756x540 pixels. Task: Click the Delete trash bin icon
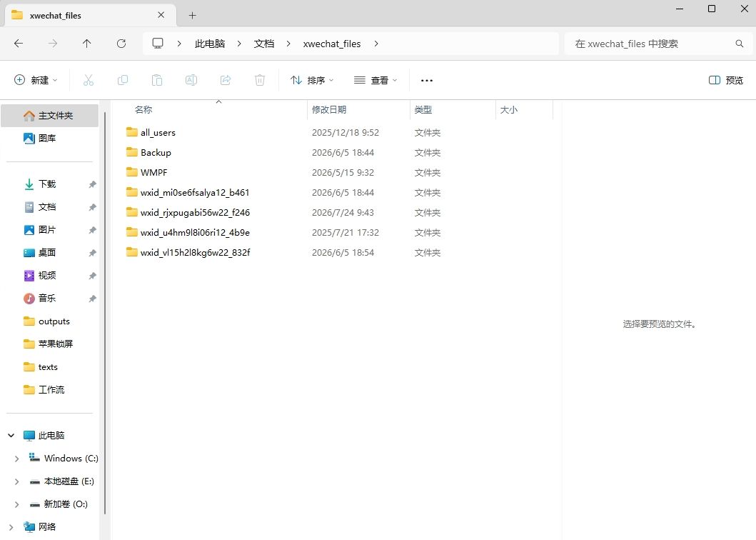click(x=260, y=80)
